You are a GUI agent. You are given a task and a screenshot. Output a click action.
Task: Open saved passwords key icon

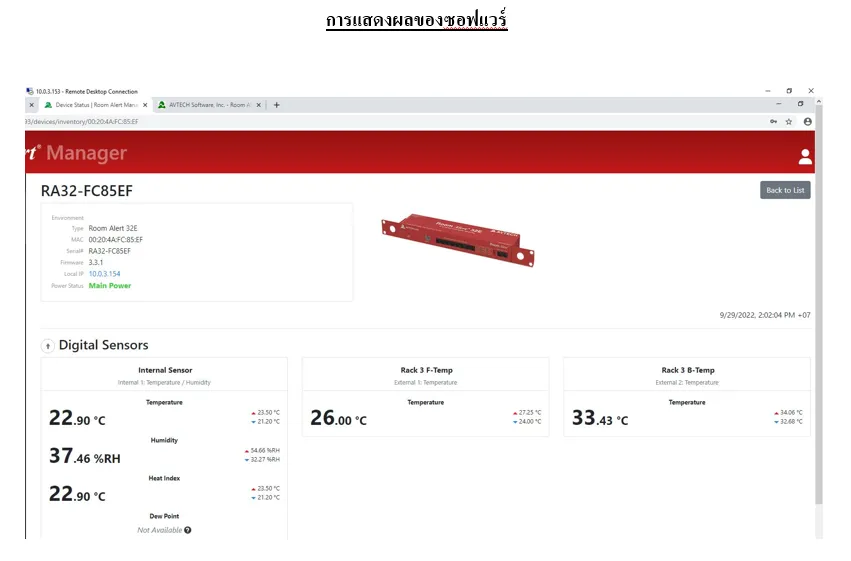pyautogui.click(x=773, y=121)
